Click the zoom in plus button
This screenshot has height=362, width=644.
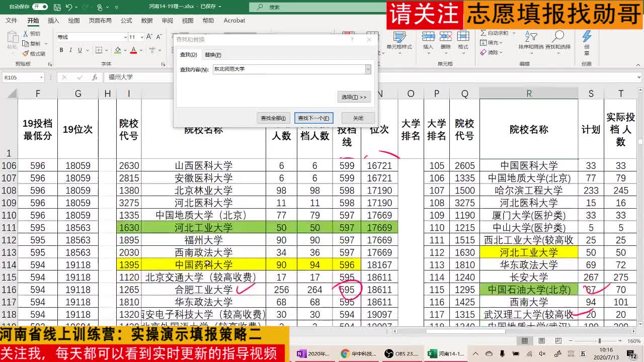621,341
